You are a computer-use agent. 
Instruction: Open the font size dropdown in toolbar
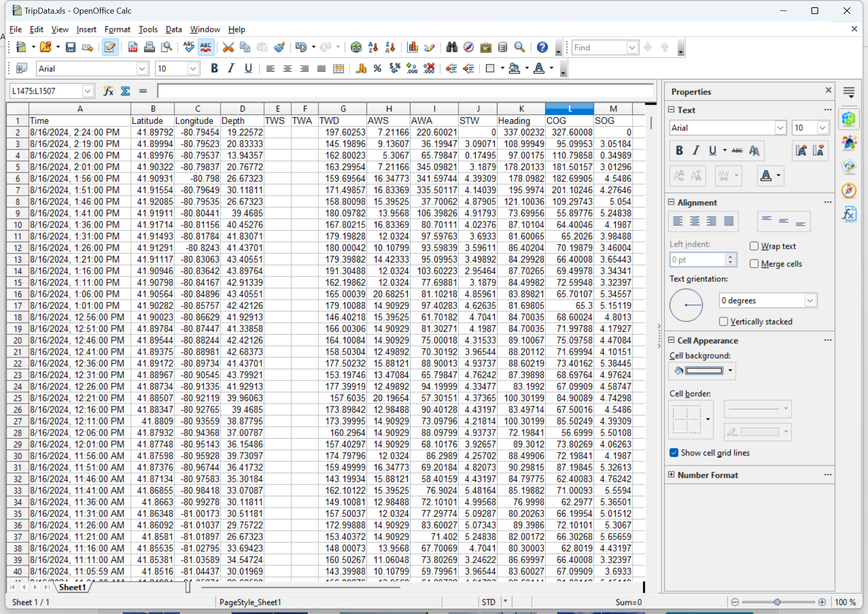[x=193, y=69]
